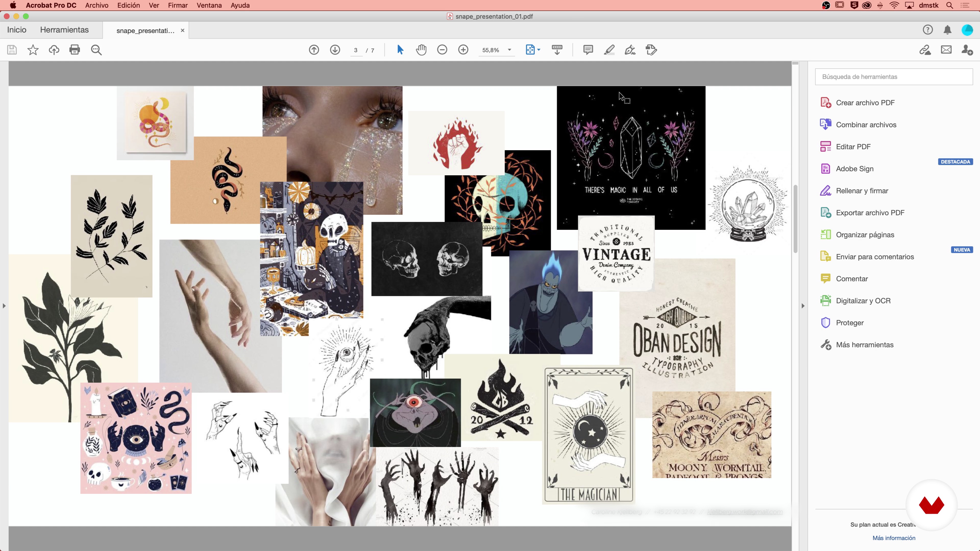Screen dimensions: 980x551
Task: Open Editar PDF tool
Action: [x=853, y=147]
